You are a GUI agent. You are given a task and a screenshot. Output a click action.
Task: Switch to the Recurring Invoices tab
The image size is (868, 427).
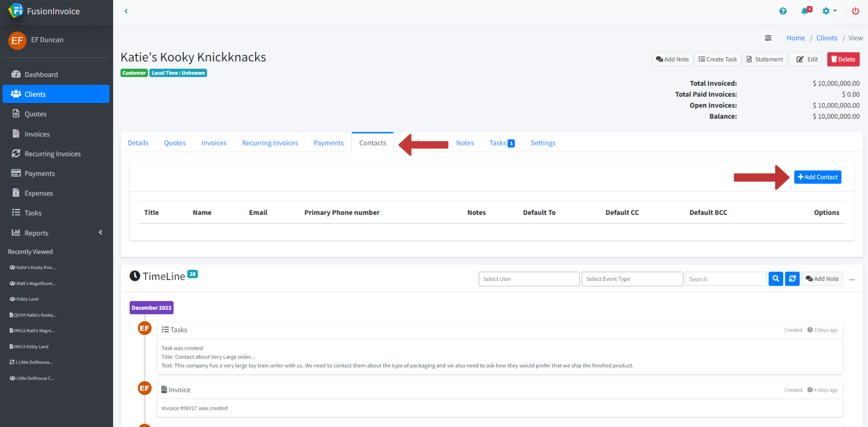click(270, 143)
